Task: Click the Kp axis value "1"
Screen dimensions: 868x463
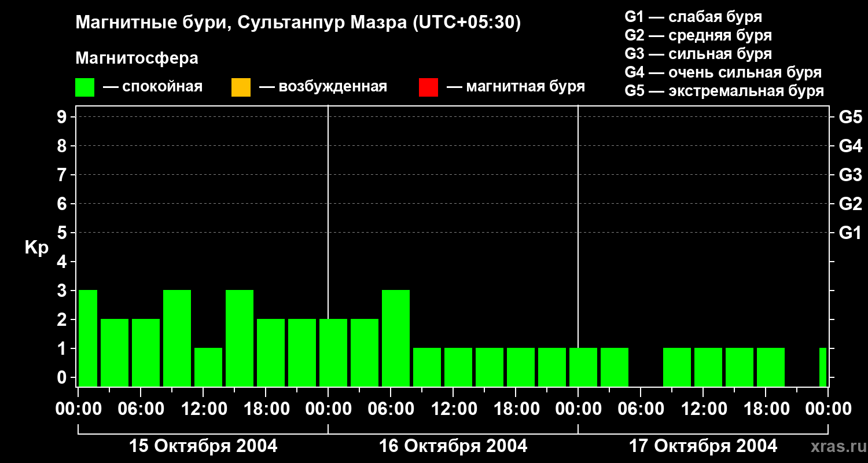Action: tap(63, 348)
